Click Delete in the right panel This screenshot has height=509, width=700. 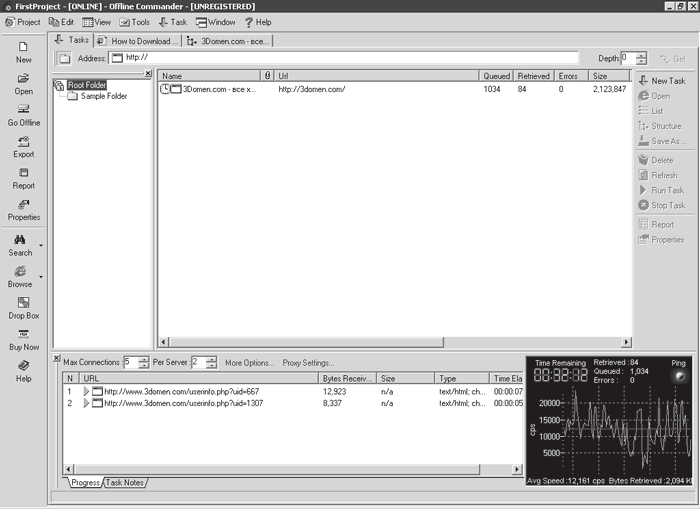click(x=656, y=160)
